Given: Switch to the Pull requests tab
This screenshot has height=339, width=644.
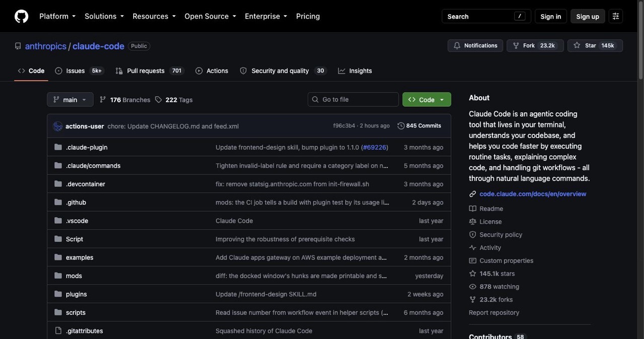Looking at the screenshot, I should (150, 71).
